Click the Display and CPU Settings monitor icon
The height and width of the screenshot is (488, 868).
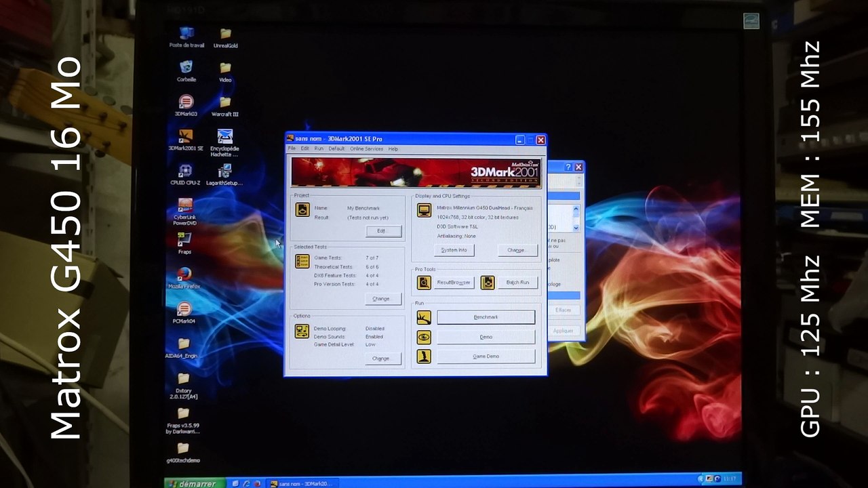[424, 210]
